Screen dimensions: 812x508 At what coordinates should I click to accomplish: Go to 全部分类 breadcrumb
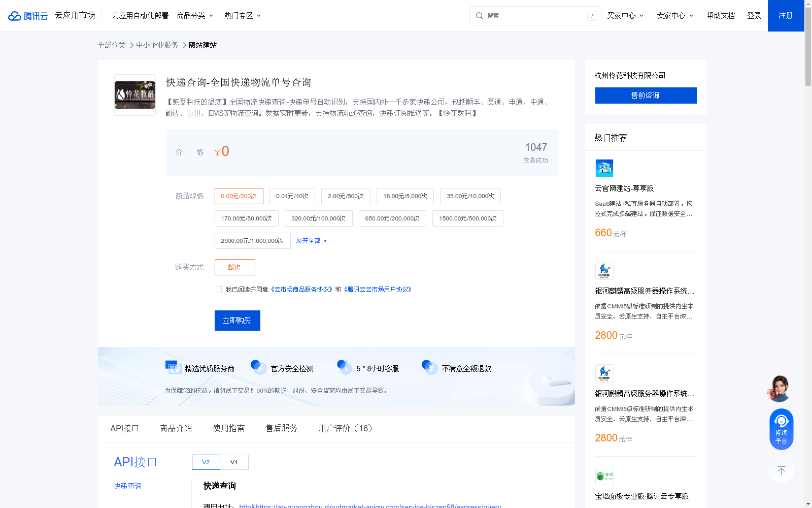(112, 45)
